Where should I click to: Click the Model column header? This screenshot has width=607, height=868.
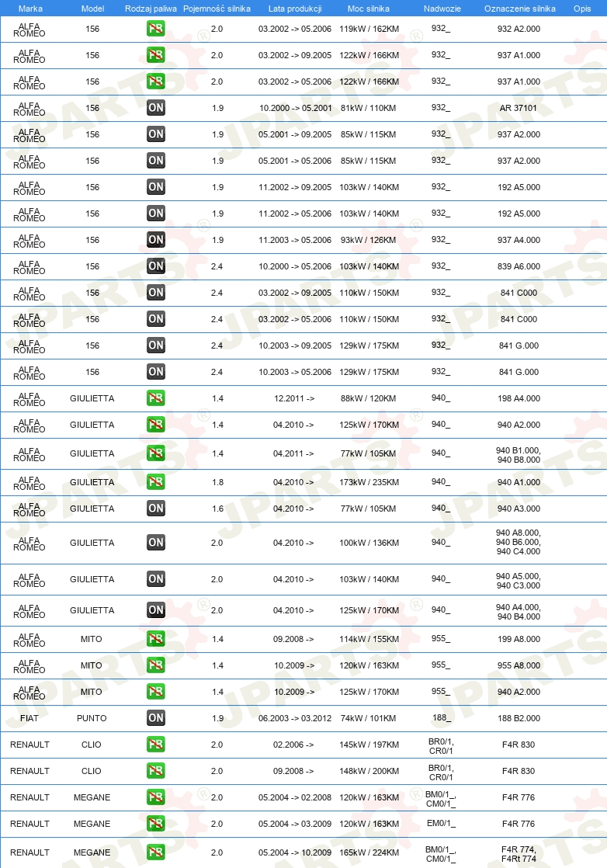pos(93,9)
